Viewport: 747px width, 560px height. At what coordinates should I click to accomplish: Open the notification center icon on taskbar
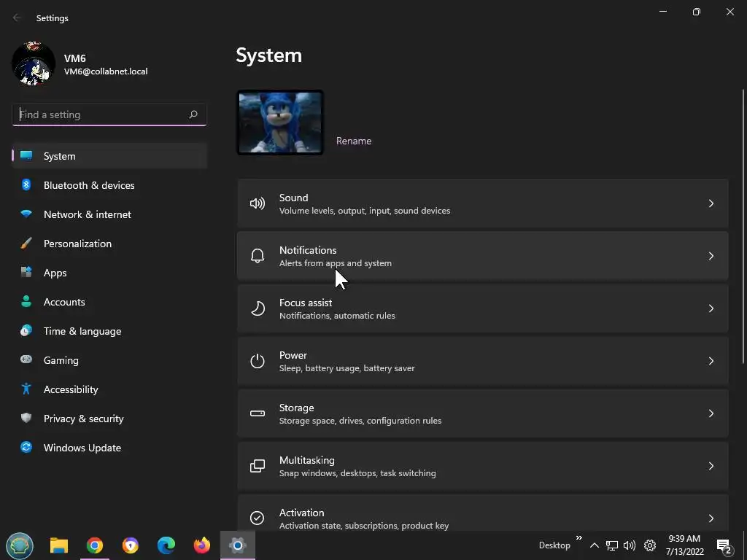(724, 547)
